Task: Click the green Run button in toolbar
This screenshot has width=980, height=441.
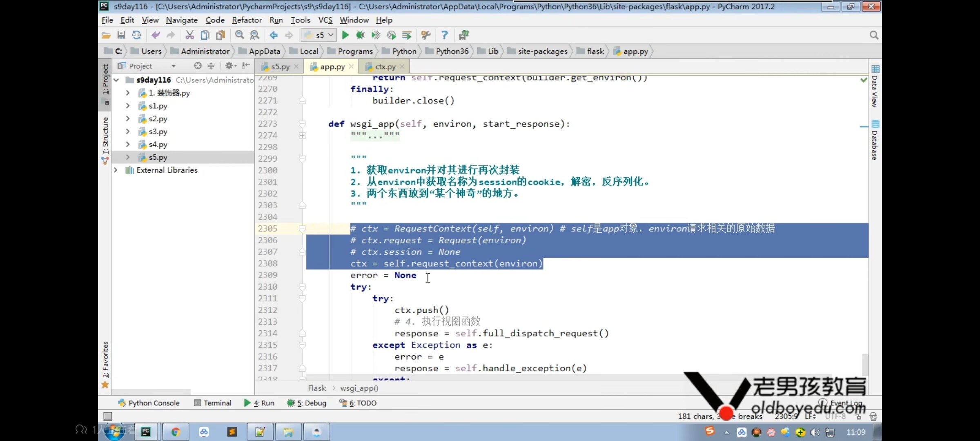Action: coord(345,35)
